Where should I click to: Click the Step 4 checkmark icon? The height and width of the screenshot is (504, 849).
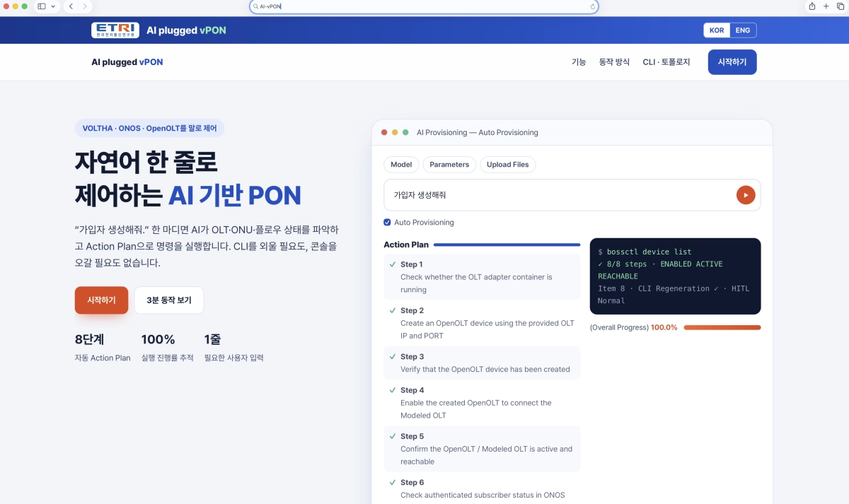click(392, 390)
